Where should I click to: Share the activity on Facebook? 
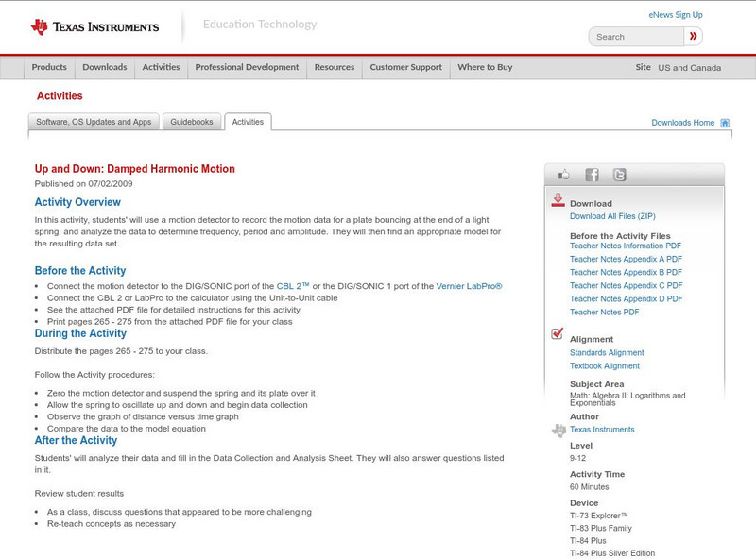click(x=592, y=175)
